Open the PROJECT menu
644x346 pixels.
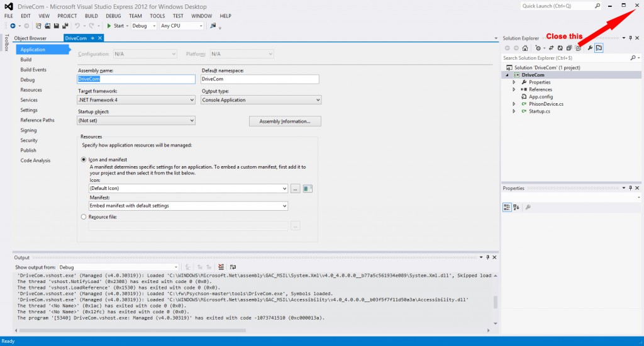coord(67,16)
